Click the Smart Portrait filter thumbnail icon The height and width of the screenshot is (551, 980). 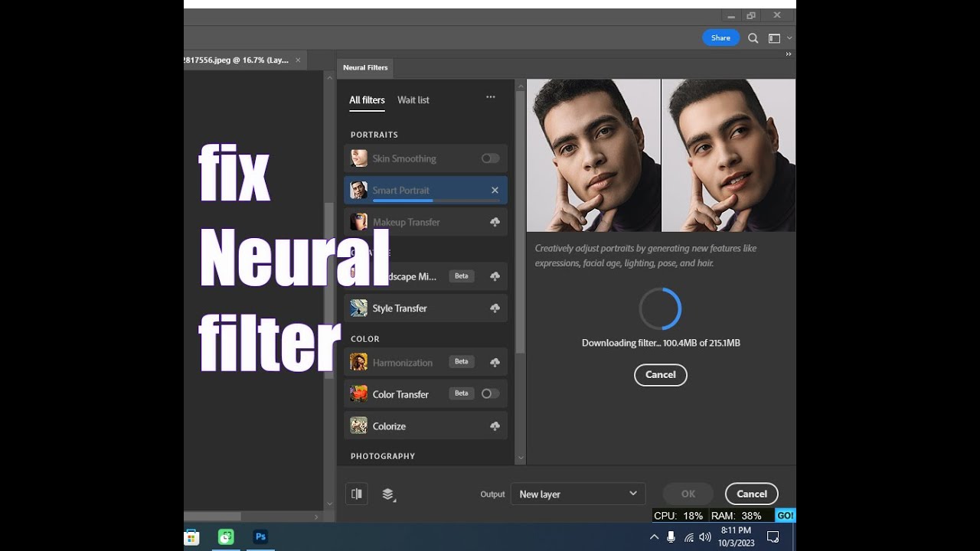(358, 191)
